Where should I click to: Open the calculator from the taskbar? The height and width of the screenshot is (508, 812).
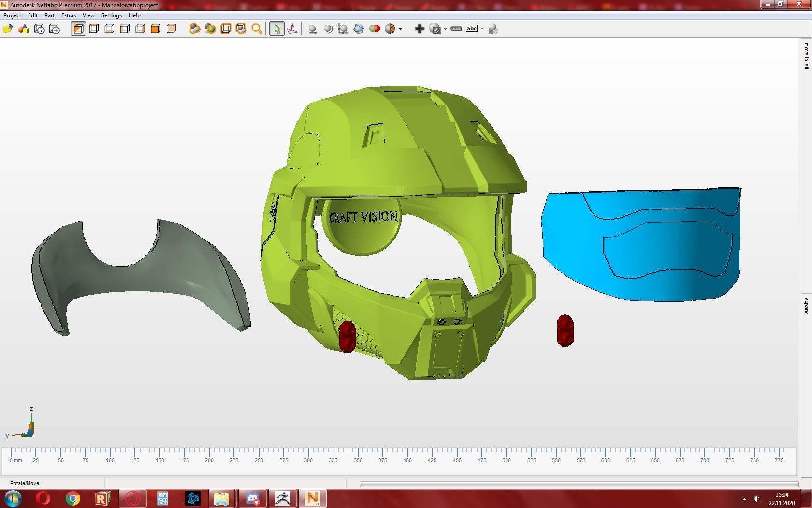point(162,498)
